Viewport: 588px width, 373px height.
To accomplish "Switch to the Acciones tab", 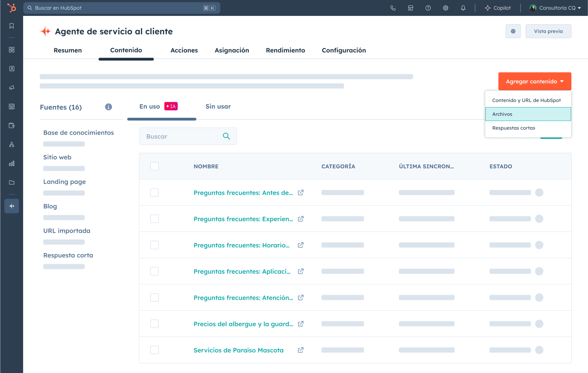I will point(184,50).
